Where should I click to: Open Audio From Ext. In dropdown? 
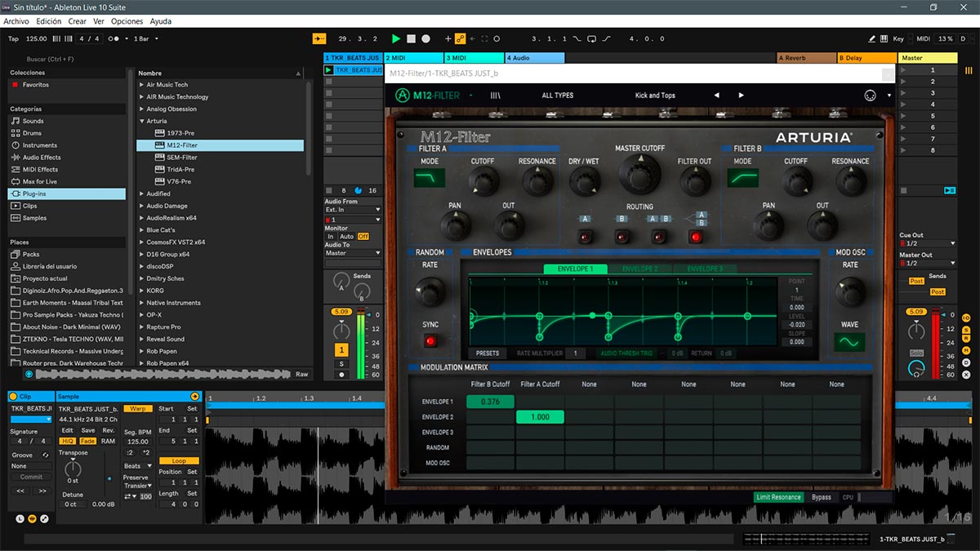coord(353,210)
